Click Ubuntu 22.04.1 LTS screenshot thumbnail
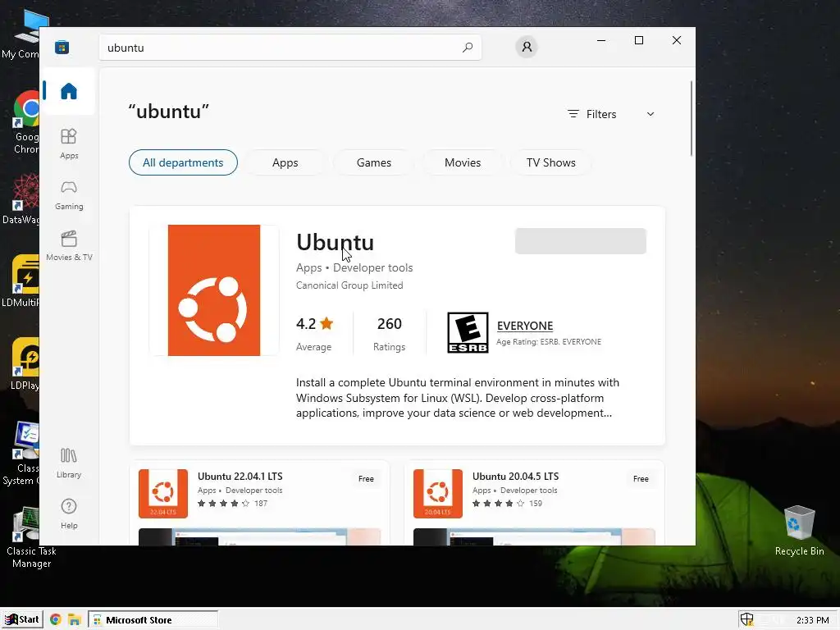The height and width of the screenshot is (630, 840). point(259,536)
